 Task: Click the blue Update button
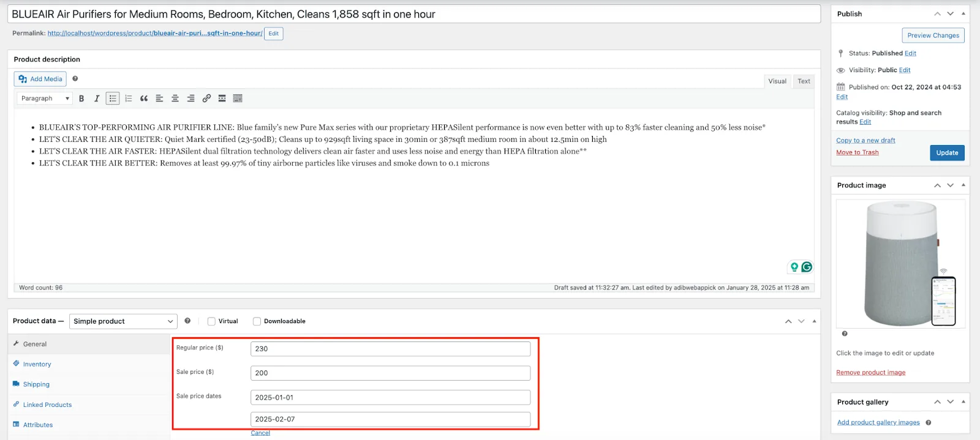pyautogui.click(x=947, y=153)
